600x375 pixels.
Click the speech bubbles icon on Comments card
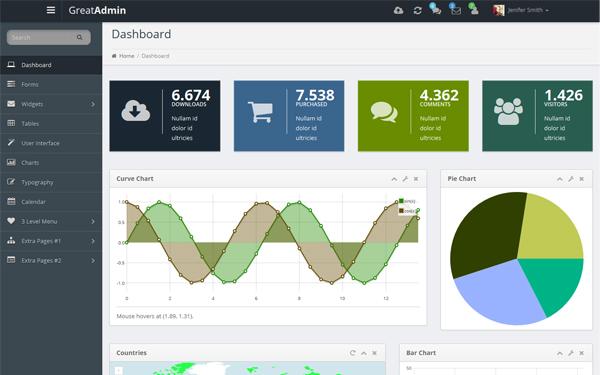click(384, 112)
